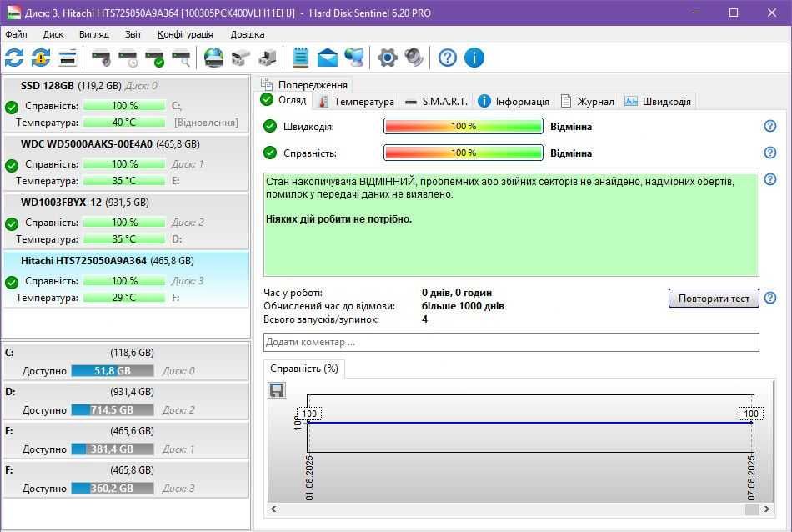Click the envelope send-email toolbar icon
792x532 pixels.
328,58
